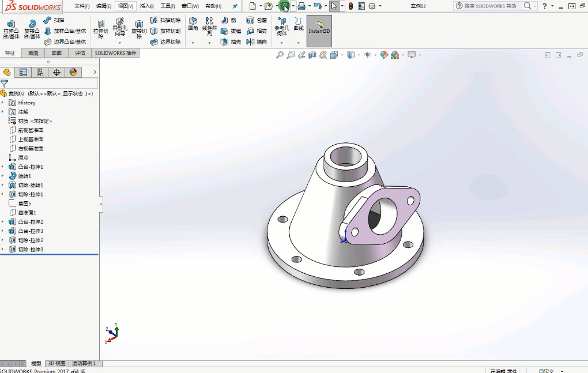The image size is (588, 373).
Task: Click the 放样凸台/基体 loft tool
Action: (x=65, y=31)
